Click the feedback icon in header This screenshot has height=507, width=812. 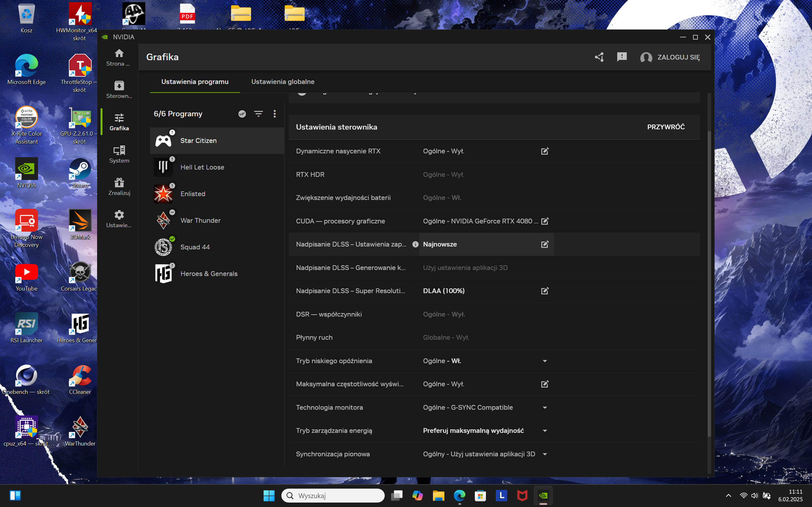[622, 57]
